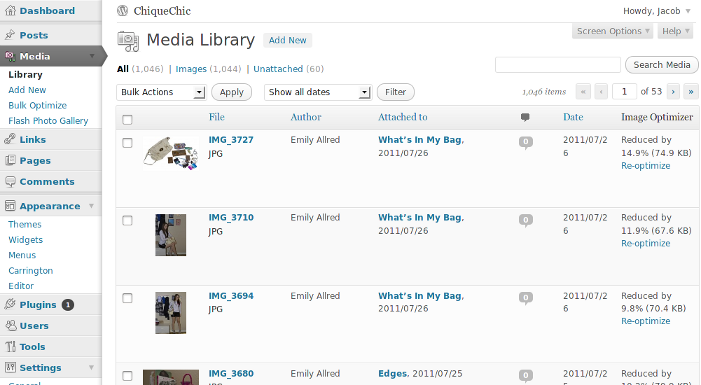Select the IMG_3710 row checkbox
Image resolution: width=701 pixels, height=385 pixels.
coord(127,221)
